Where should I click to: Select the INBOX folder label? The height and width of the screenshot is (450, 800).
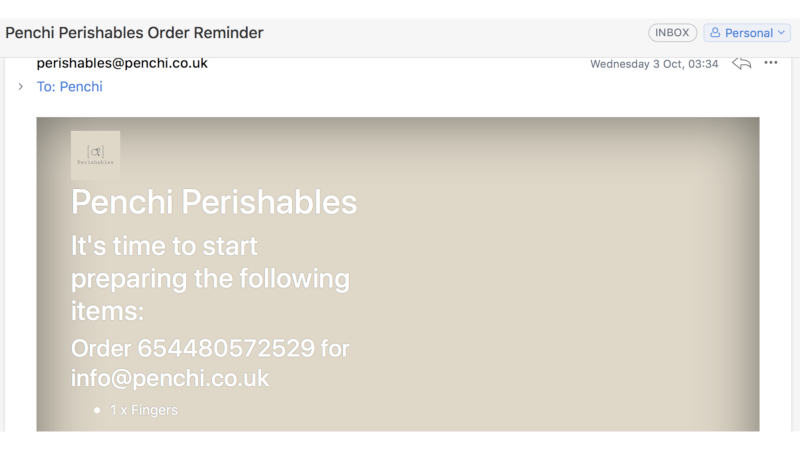click(672, 33)
